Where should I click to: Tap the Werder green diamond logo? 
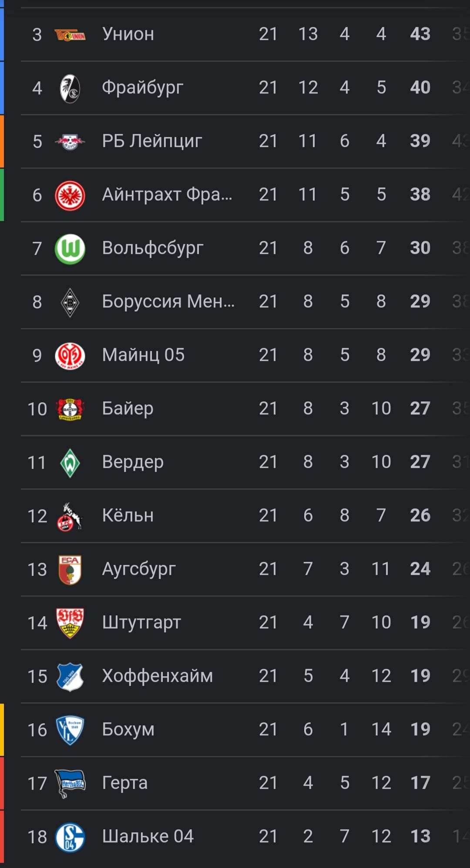tap(70, 463)
